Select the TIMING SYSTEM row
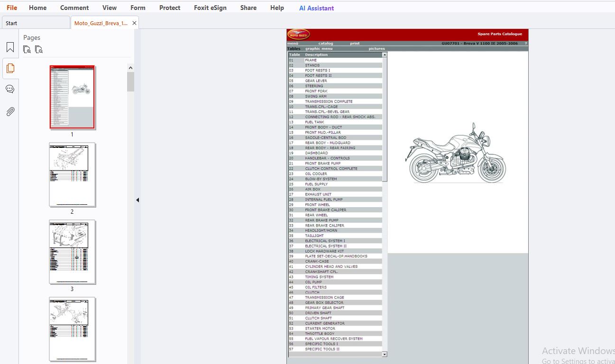Image resolution: width=615 pixels, height=364 pixels. [335, 277]
